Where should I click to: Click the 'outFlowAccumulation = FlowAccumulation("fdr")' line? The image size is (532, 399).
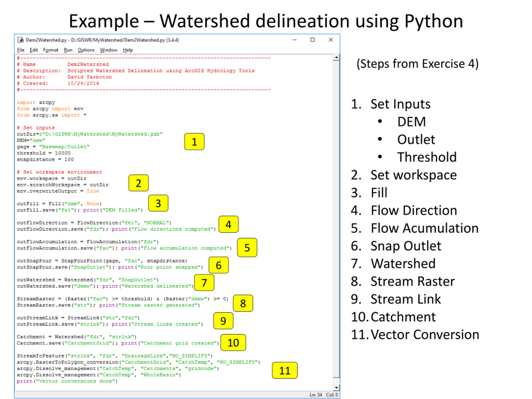(88, 241)
